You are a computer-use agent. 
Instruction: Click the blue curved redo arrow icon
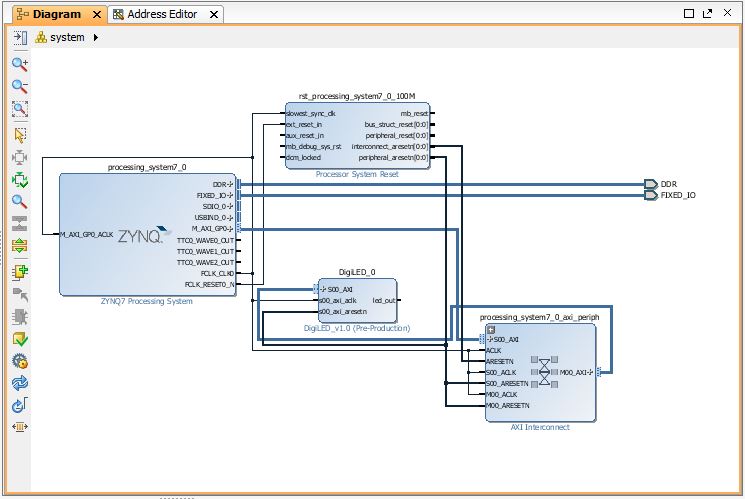click(x=19, y=405)
